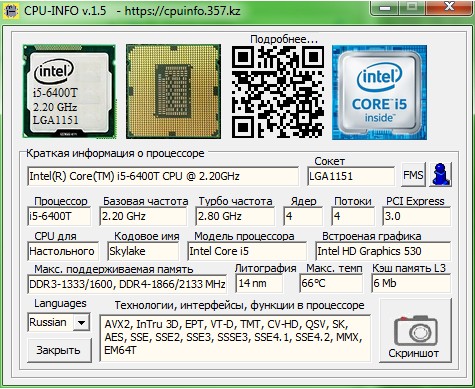Click the Процессор field showing i5-6400T
Image resolution: width=475 pixels, height=389 pixels.
point(59,216)
